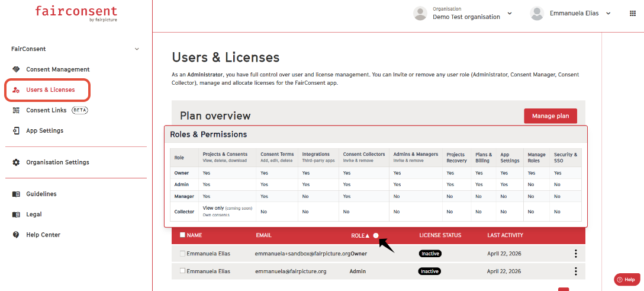
Task: Open Consent Links menu item
Action: click(x=46, y=110)
